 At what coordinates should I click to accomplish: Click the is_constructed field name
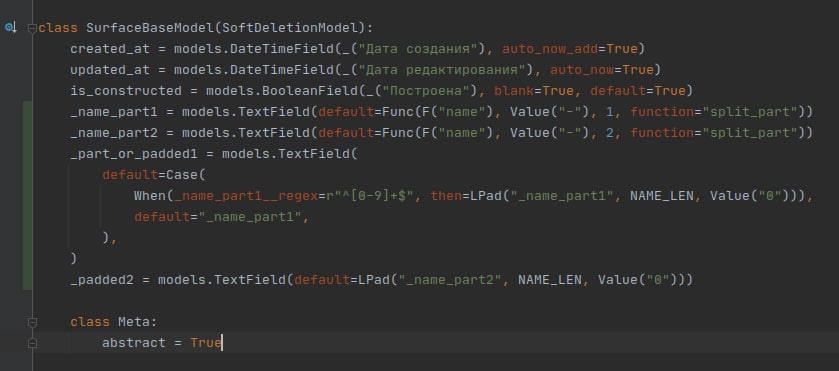126,91
